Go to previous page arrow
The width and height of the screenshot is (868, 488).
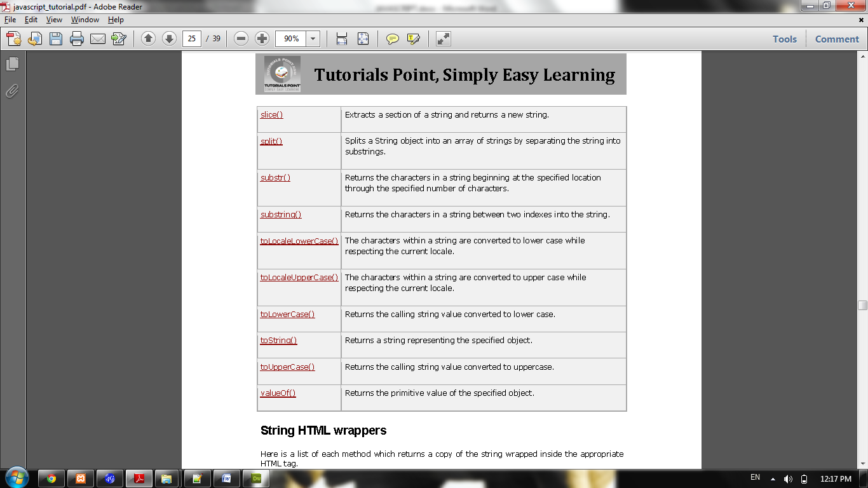[148, 39]
